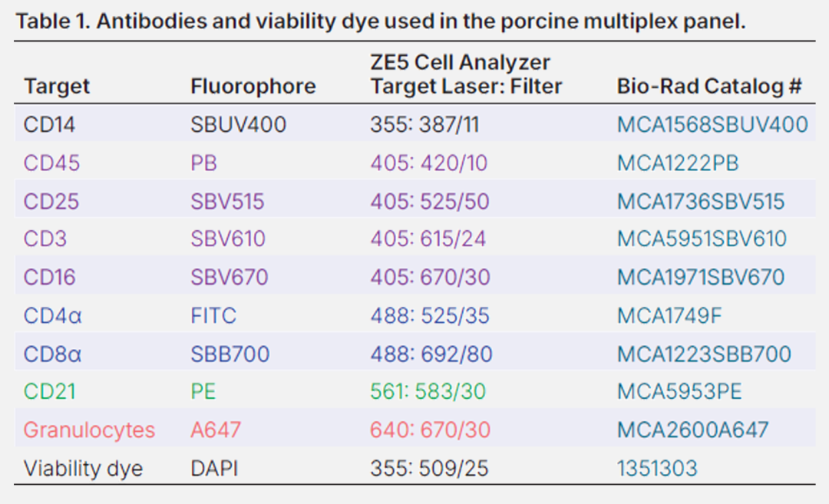Select the FITC fluorophore cell

[x=213, y=315]
